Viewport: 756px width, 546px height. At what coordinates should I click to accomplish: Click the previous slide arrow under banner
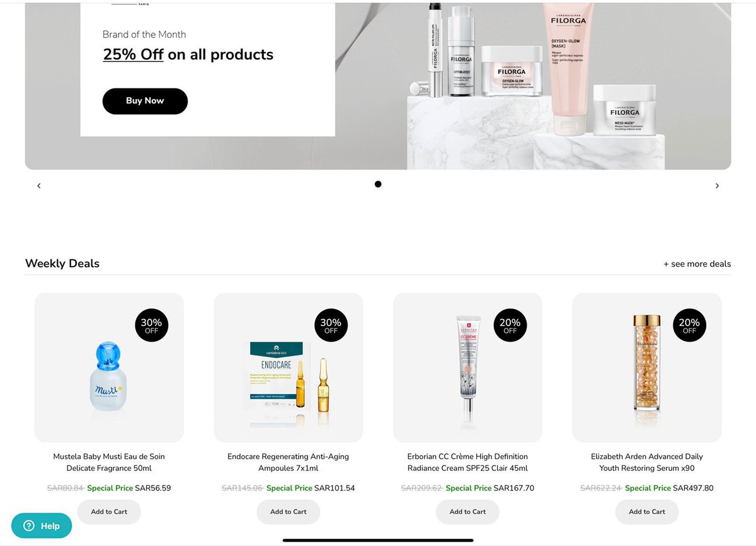tap(38, 186)
